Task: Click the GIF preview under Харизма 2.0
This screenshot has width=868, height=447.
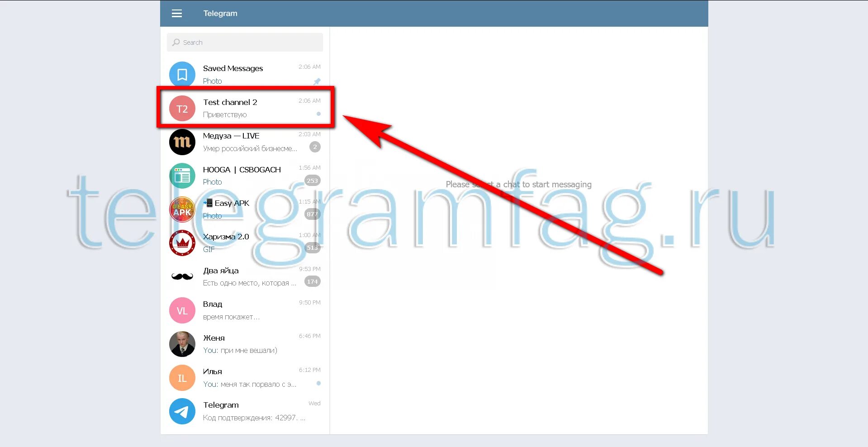Action: 209,249
